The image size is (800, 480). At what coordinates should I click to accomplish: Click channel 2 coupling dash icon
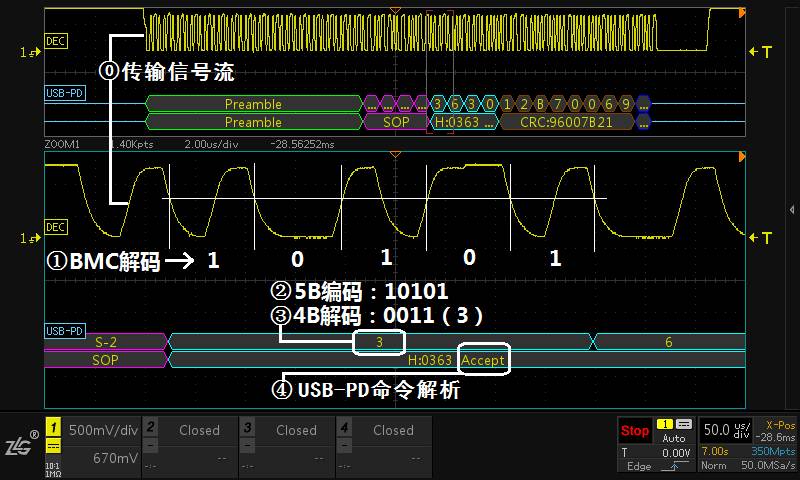pos(150,445)
